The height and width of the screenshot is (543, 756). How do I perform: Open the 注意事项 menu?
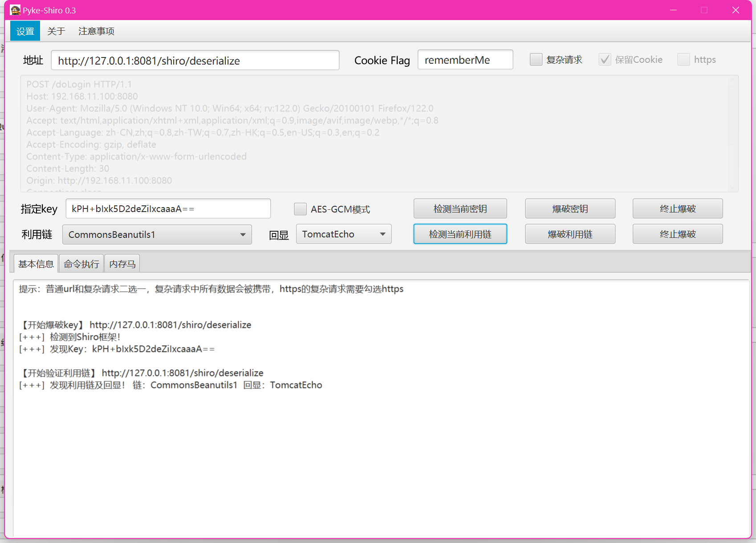97,31
